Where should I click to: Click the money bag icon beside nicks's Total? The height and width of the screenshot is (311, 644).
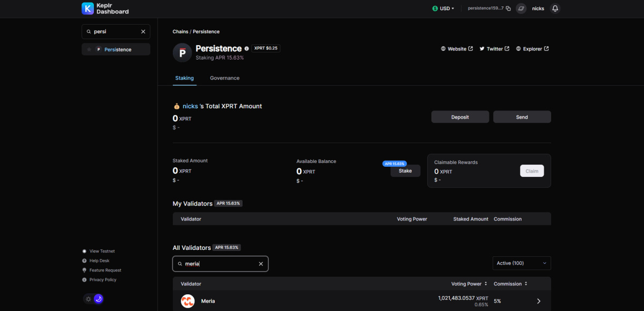click(x=176, y=106)
